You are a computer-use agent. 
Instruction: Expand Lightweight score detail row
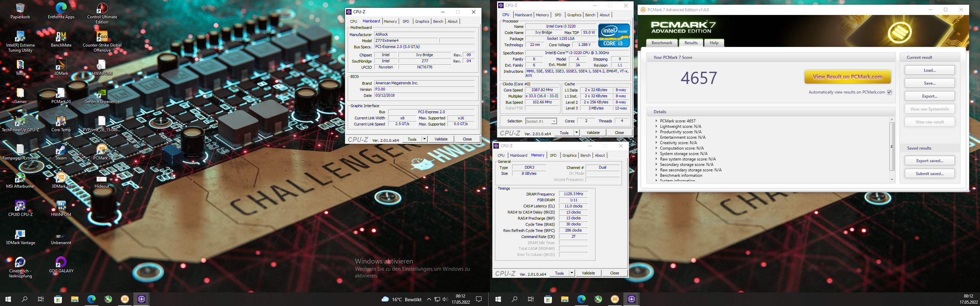pos(656,126)
